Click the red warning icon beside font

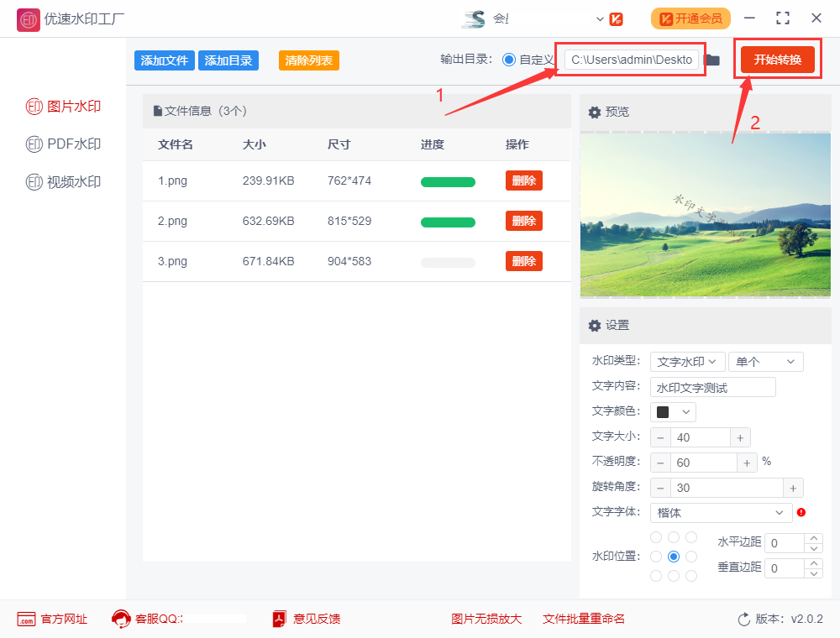tap(801, 512)
